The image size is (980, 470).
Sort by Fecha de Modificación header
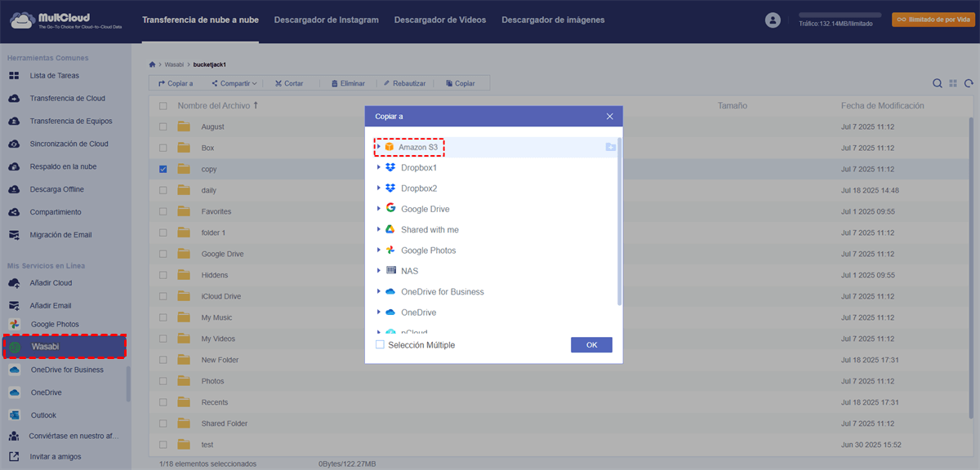(883, 106)
